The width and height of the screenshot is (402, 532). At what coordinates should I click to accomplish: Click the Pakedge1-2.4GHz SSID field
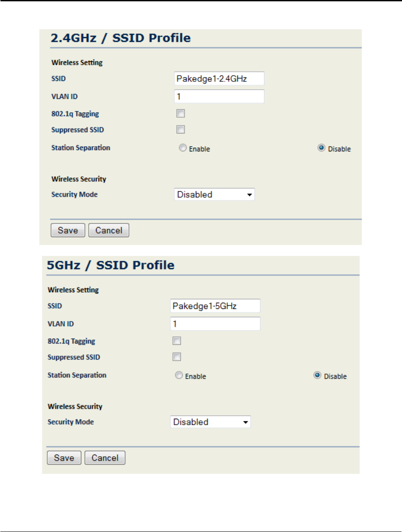(219, 79)
